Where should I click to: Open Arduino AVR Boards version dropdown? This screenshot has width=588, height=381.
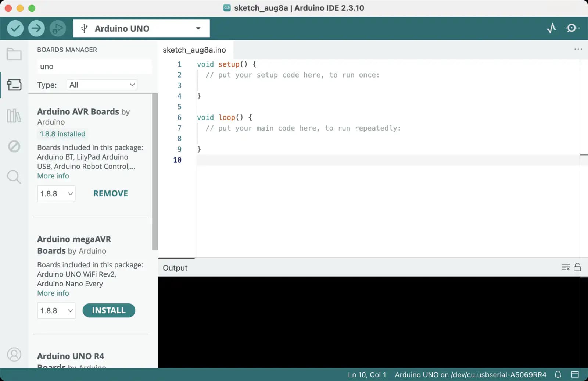click(56, 194)
